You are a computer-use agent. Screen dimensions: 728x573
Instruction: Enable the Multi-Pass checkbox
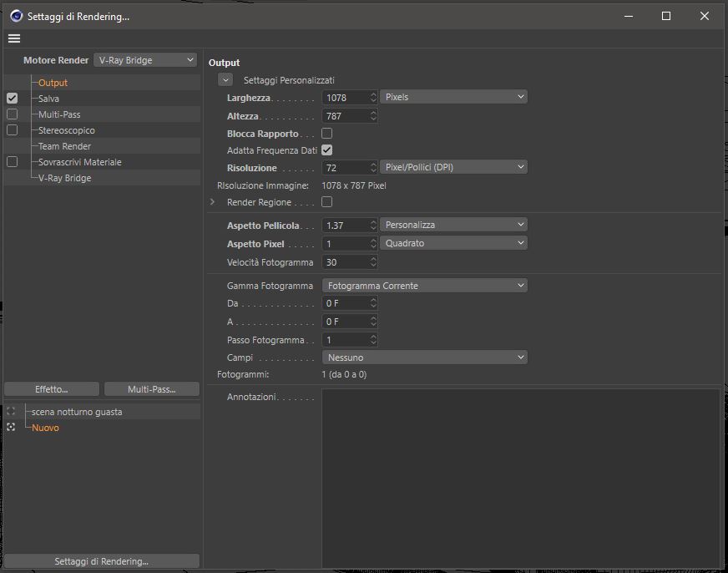(12, 114)
